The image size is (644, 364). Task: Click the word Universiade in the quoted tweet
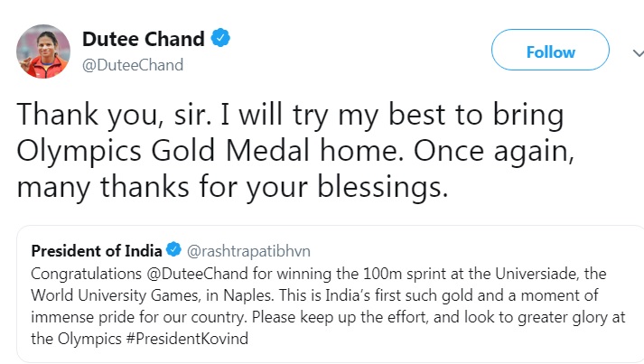pyautogui.click(x=536, y=274)
